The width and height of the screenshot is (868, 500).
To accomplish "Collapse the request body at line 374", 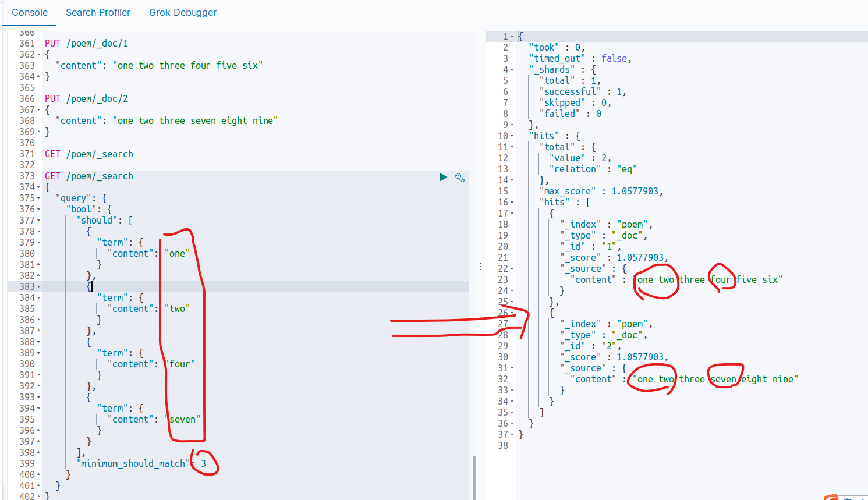I will pos(39,187).
